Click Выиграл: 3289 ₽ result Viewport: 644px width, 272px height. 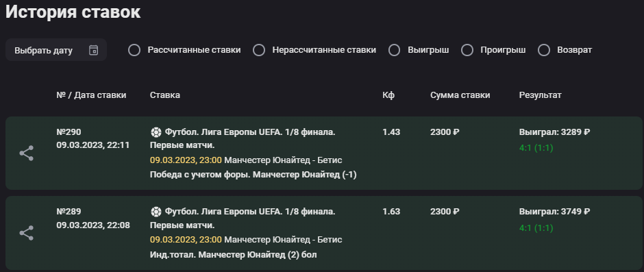point(554,132)
